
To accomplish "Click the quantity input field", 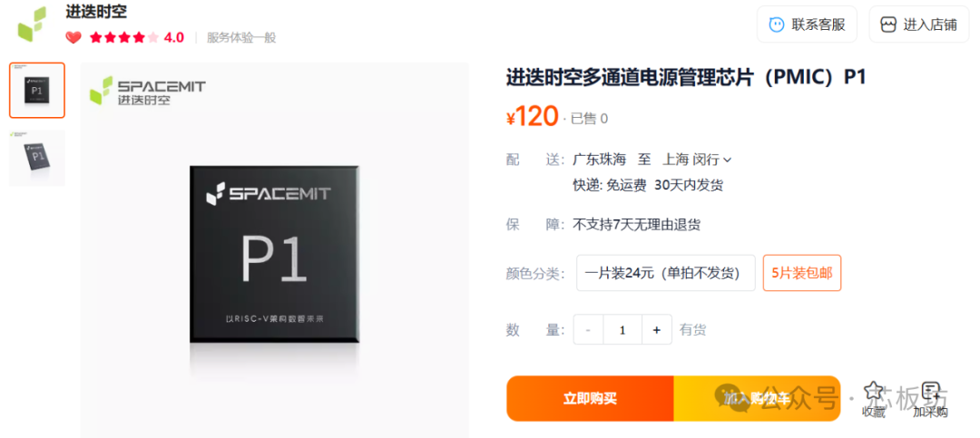I will pos(622,330).
